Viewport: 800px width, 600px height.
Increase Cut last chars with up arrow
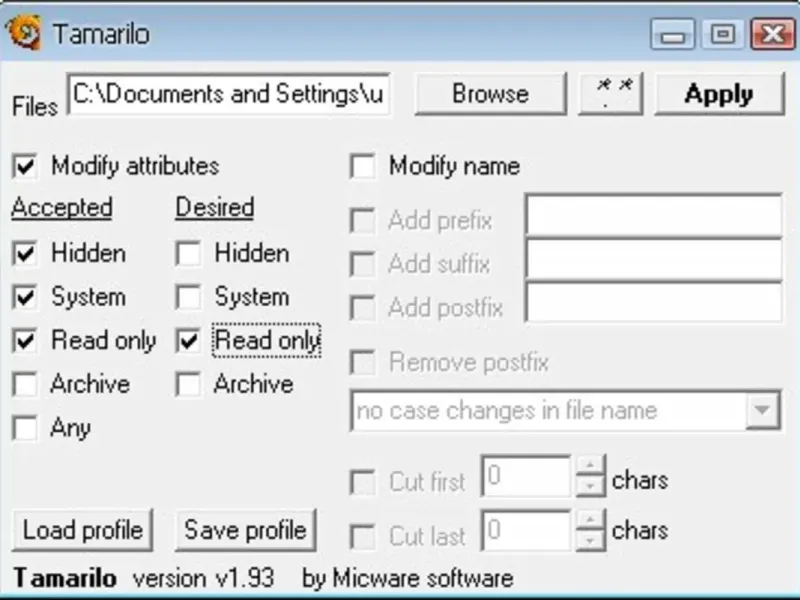pyautogui.click(x=590, y=520)
